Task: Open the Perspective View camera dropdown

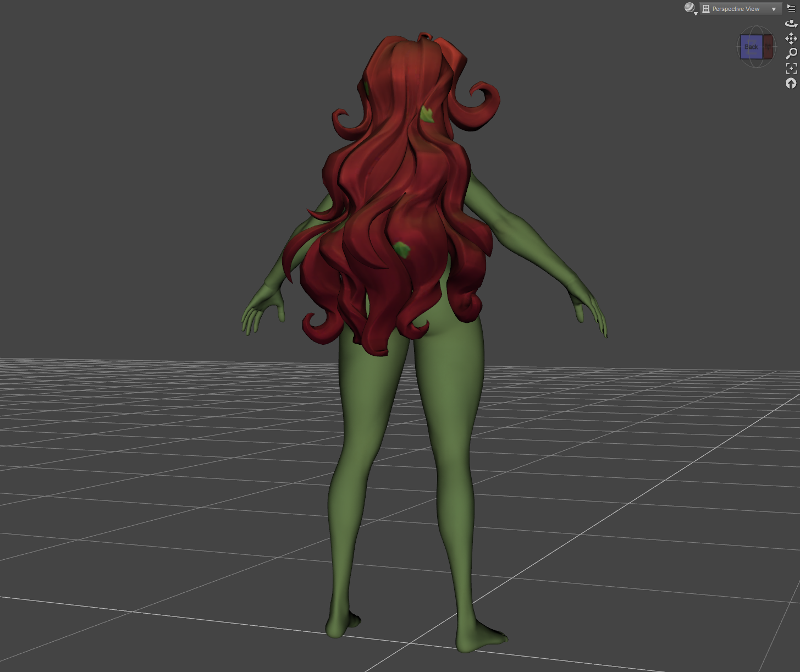Action: tap(741, 9)
